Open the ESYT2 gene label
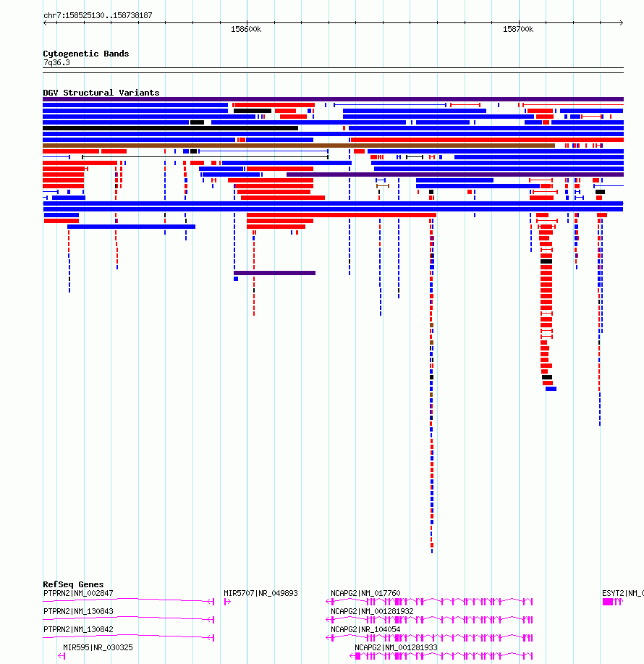Screen dimensions: 644x664 tap(622, 593)
